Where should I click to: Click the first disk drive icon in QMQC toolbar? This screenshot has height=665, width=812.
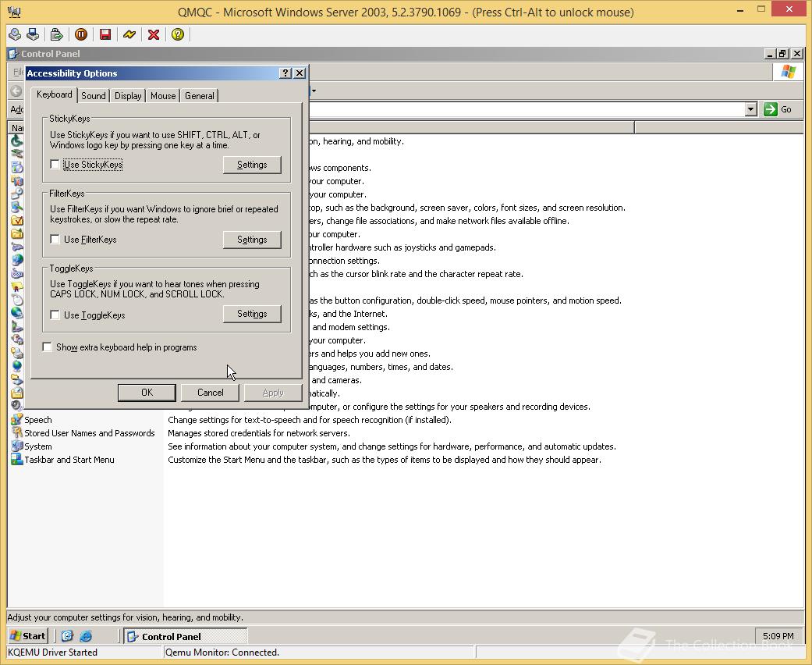[x=15, y=34]
